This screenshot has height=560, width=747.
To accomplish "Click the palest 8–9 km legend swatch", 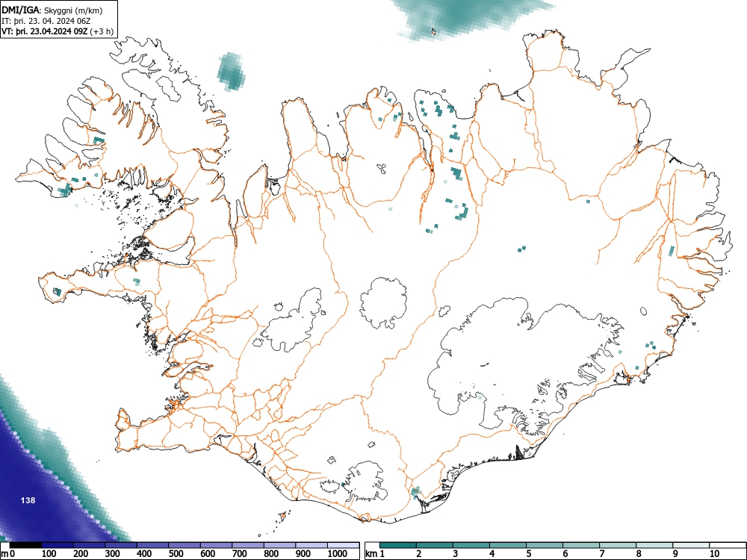I will point(654,545).
